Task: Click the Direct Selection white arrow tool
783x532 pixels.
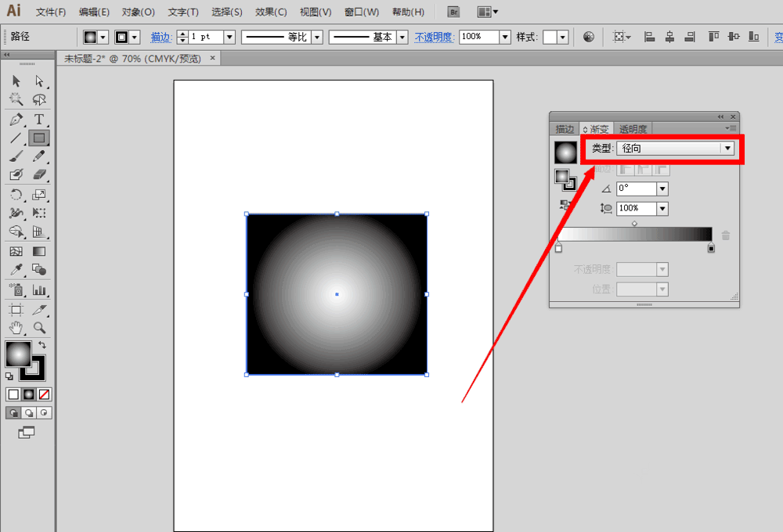Action: (x=38, y=81)
